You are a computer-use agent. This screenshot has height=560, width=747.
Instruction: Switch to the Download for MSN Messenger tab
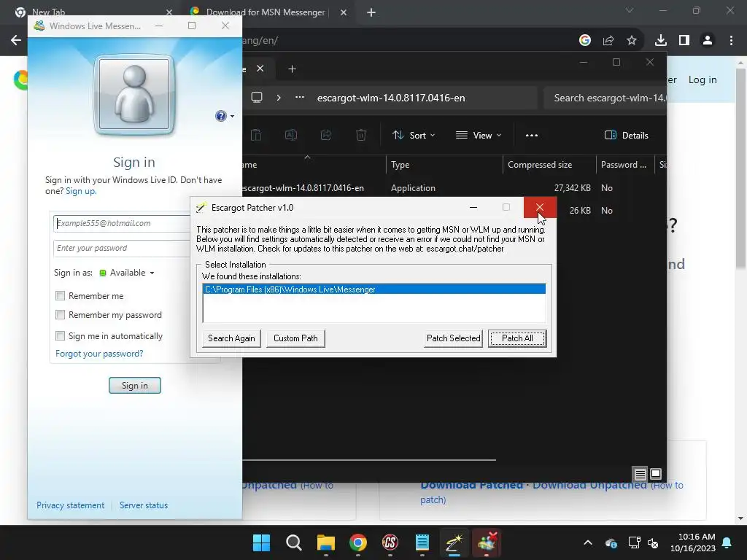266,12
